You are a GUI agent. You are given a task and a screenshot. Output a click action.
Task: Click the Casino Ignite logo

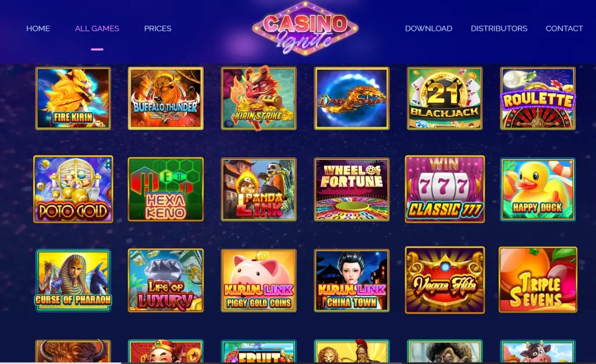305,29
